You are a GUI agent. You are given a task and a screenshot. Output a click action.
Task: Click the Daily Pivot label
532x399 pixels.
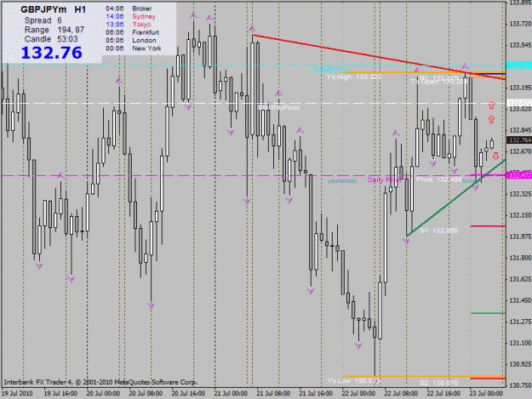pyautogui.click(x=385, y=180)
